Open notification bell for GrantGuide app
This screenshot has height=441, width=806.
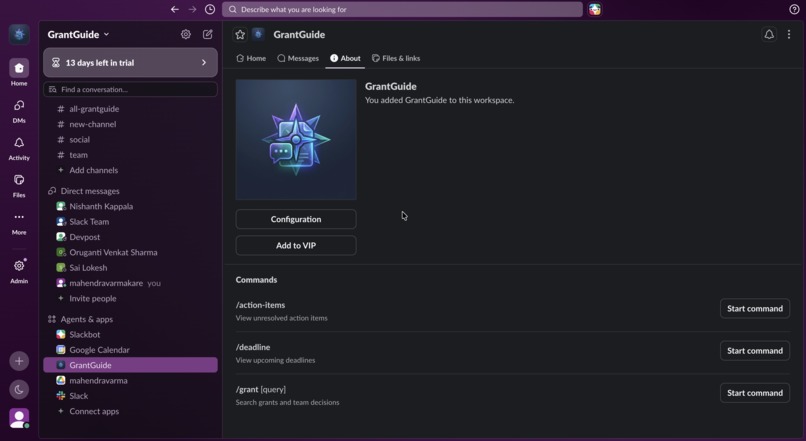coord(769,34)
